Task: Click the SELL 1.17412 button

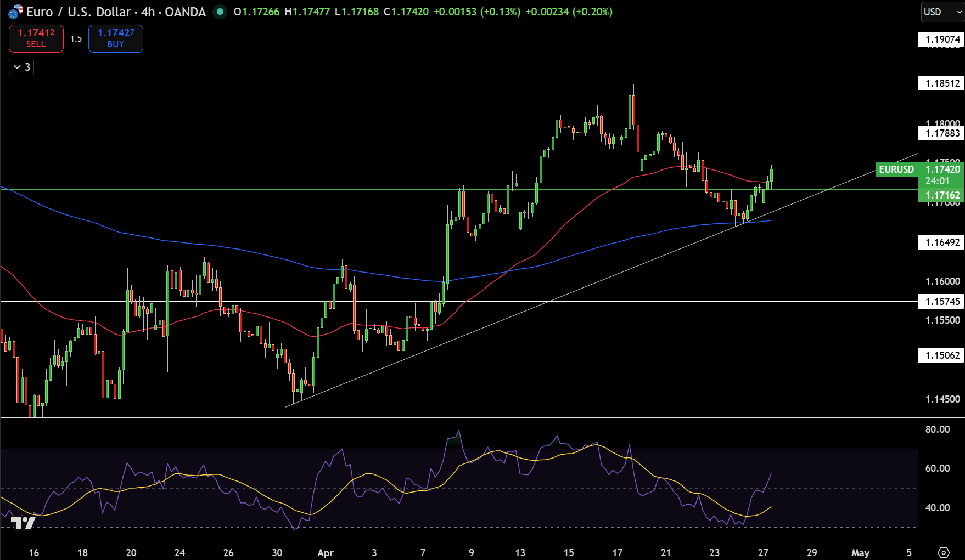Action: pyautogui.click(x=36, y=38)
